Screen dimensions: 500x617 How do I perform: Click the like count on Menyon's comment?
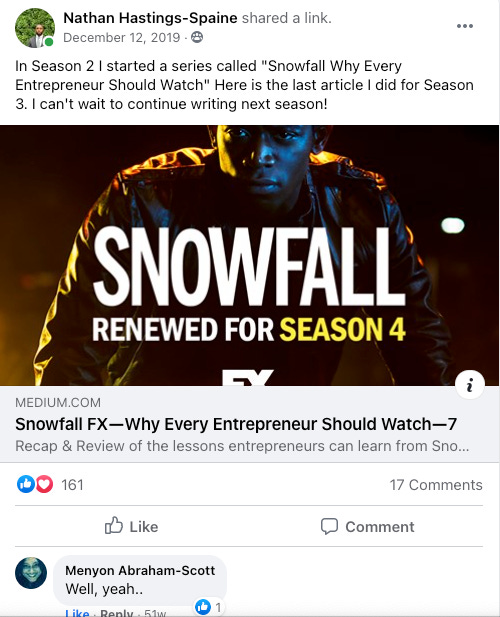tap(209, 607)
